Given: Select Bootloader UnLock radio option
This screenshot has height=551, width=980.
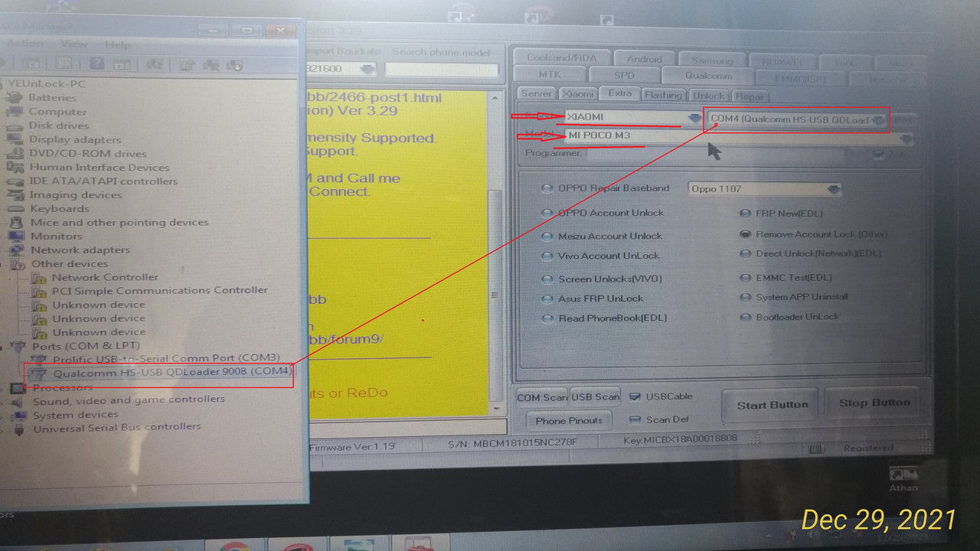Looking at the screenshot, I should click(x=745, y=317).
